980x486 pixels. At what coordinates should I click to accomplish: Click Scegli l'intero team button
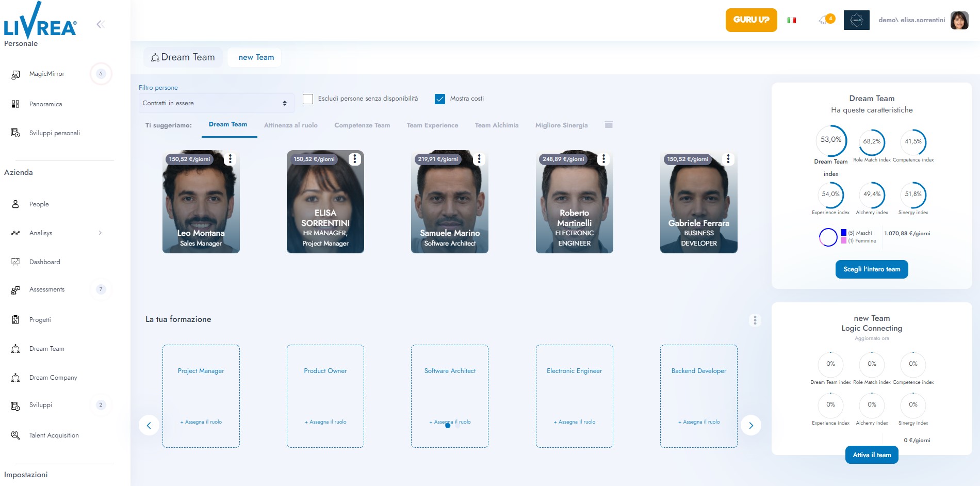tap(872, 269)
